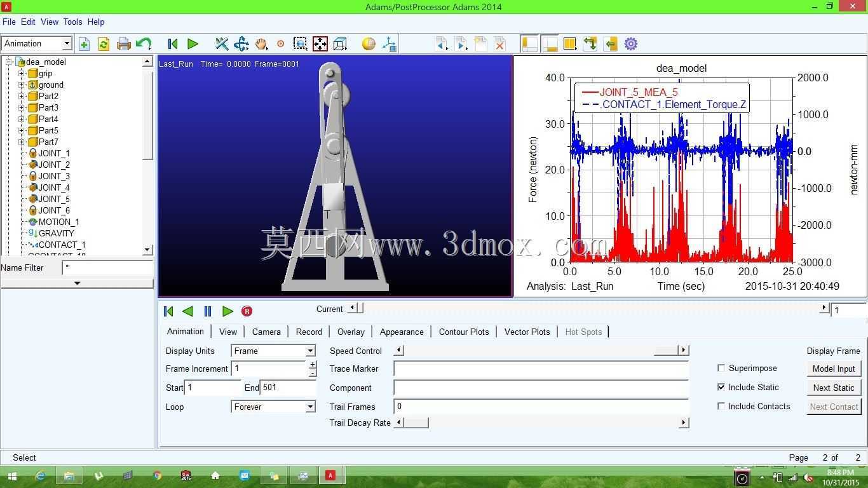Click the Speed Control slider handle
This screenshot has height=488, width=868.
coord(667,350)
